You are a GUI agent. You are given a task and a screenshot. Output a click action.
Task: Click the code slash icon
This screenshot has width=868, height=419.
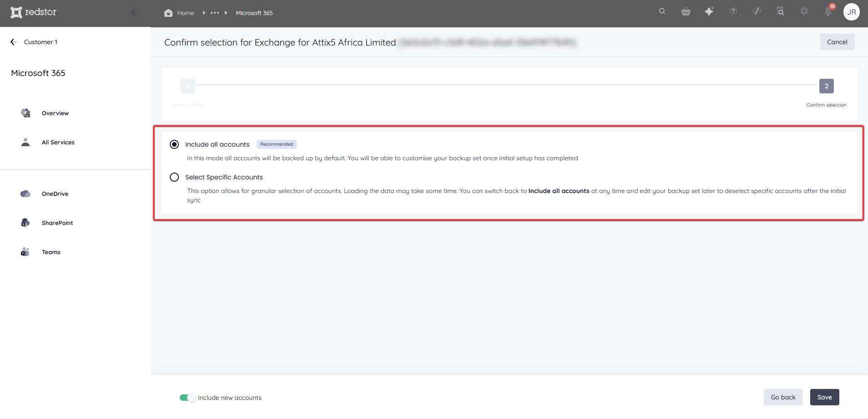[757, 11]
